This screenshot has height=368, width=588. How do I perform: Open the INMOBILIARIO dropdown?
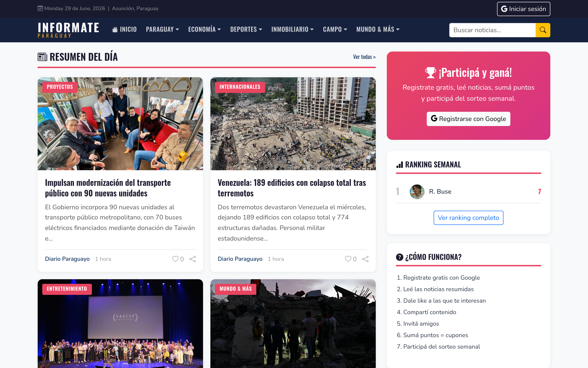[x=293, y=29]
